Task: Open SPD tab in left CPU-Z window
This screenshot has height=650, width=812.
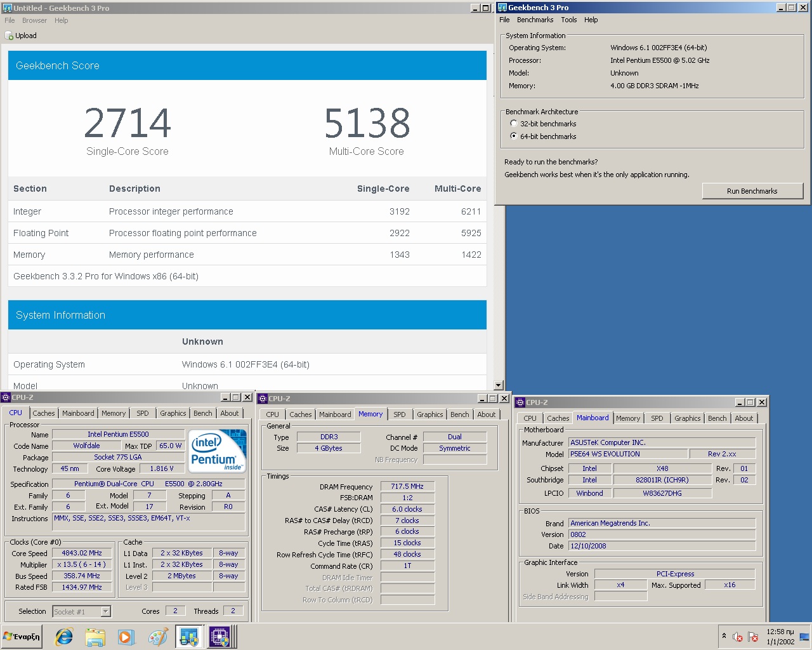Action: tap(143, 413)
